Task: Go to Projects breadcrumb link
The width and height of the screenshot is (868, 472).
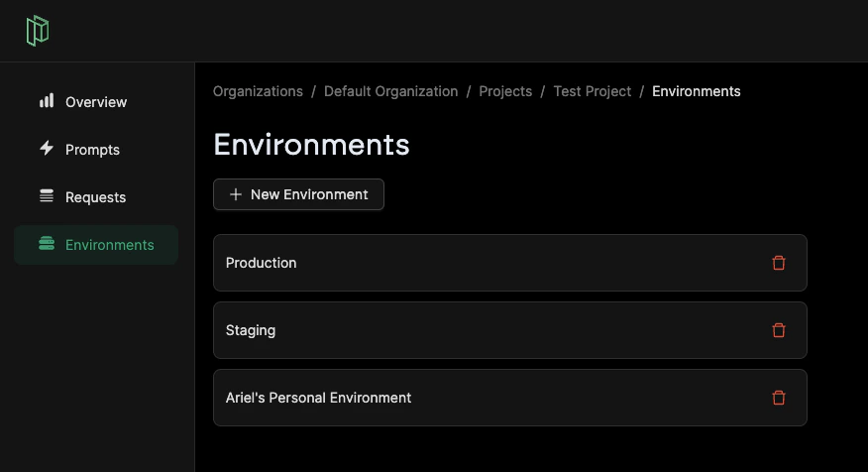Action: pyautogui.click(x=505, y=91)
